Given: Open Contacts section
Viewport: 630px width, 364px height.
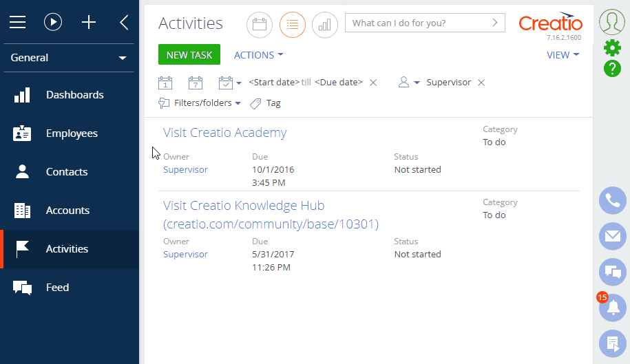Looking at the screenshot, I should [x=70, y=172].
